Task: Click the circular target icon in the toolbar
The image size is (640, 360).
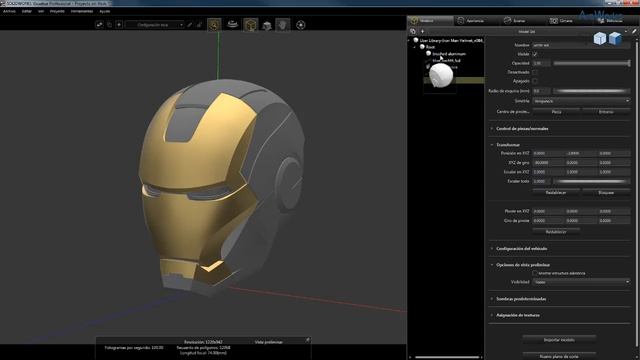Action: tap(301, 25)
